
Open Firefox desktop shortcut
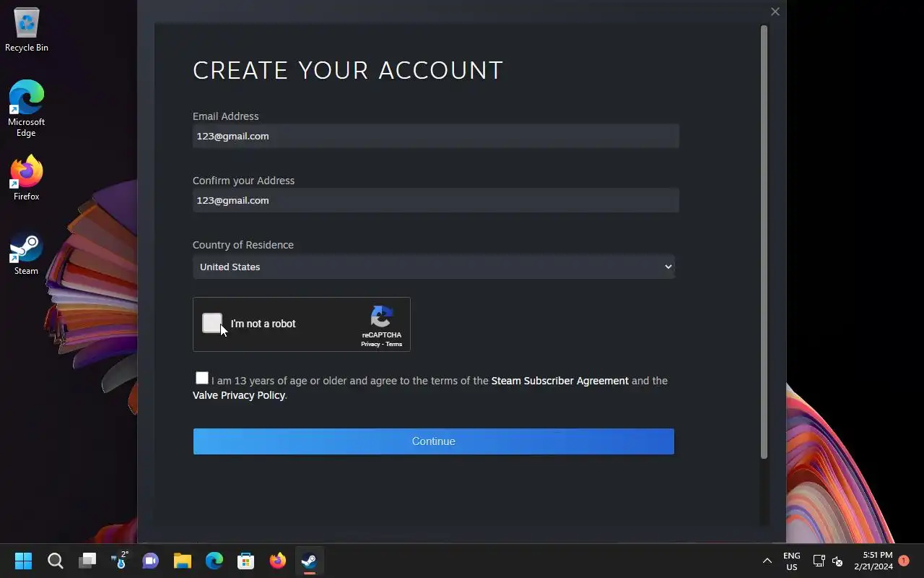(x=26, y=178)
